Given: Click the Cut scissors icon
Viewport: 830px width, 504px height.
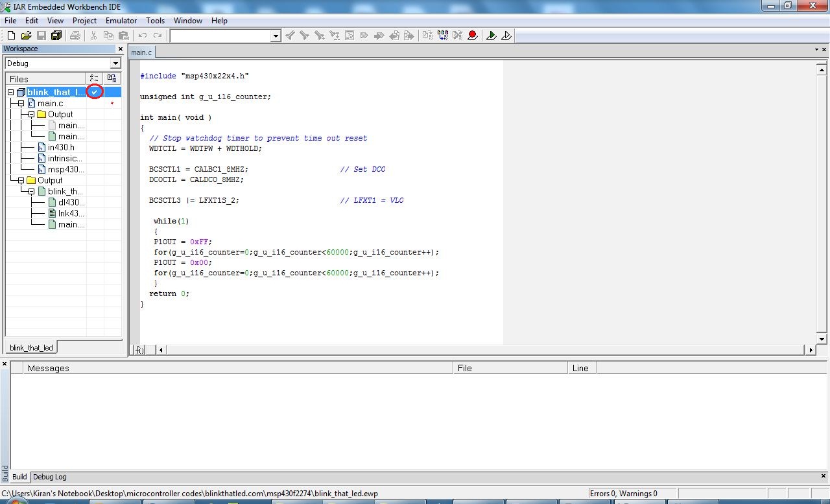Looking at the screenshot, I should (93, 36).
